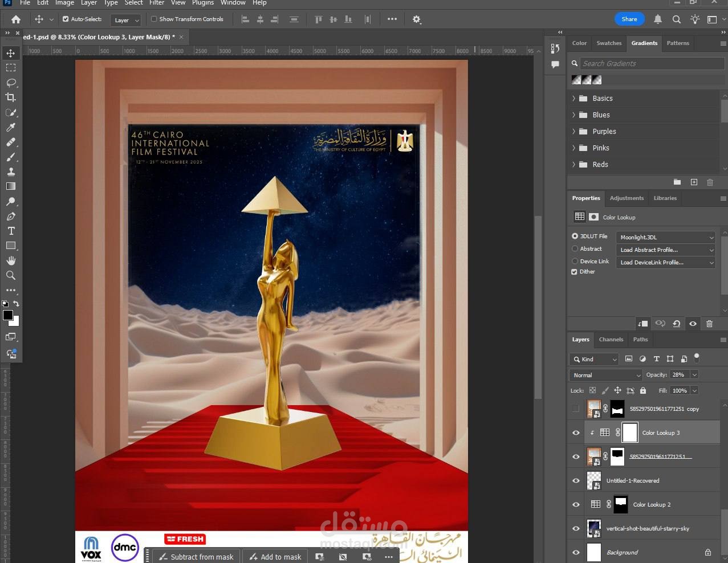Select the Hand tool
This screenshot has width=728, height=563.
coord(11,260)
